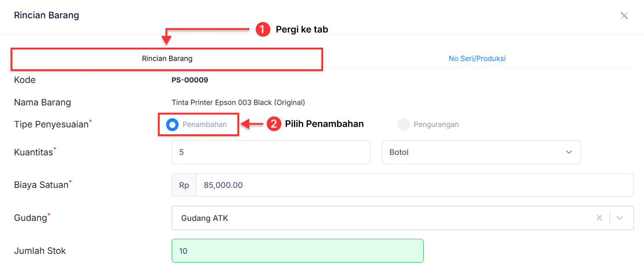Click the Kuantitas field containing 5
This screenshot has width=644, height=280.
271,152
